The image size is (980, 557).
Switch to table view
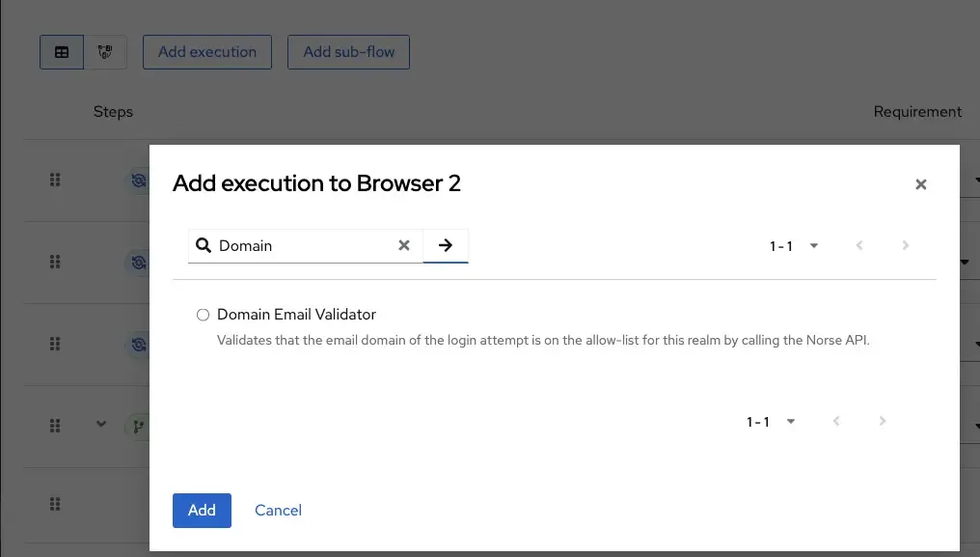[62, 52]
